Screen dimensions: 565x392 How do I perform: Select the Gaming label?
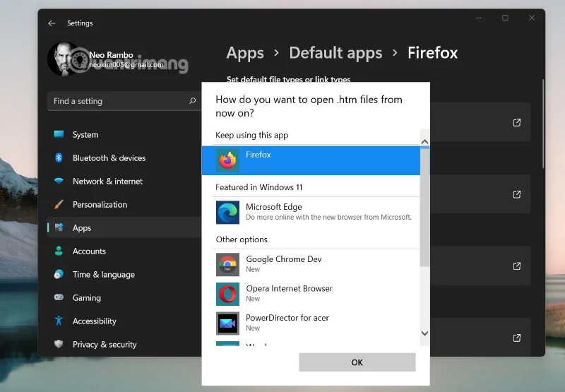[86, 297]
